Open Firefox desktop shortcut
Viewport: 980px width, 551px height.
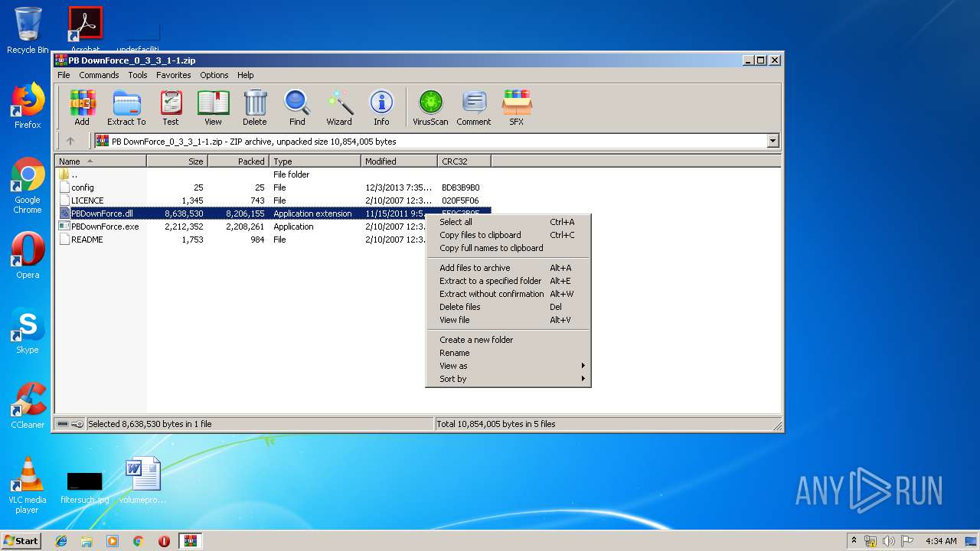pyautogui.click(x=28, y=106)
